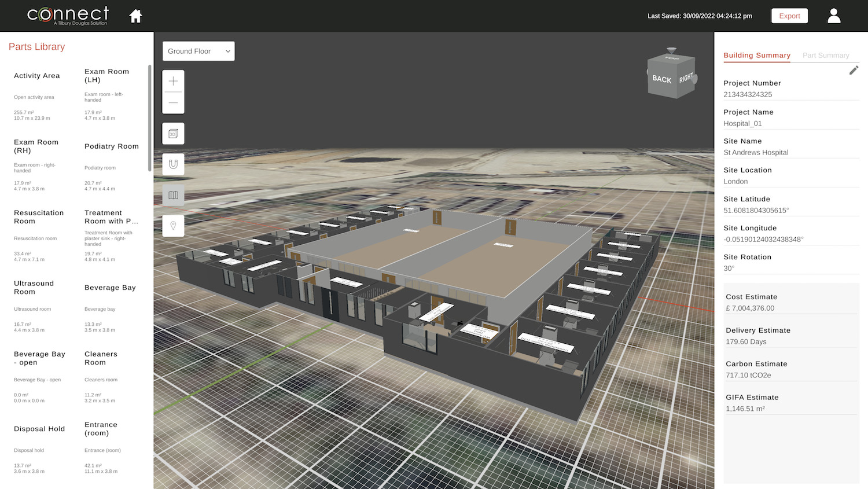
Task: Toggle snapping with the magnet control
Action: click(173, 164)
